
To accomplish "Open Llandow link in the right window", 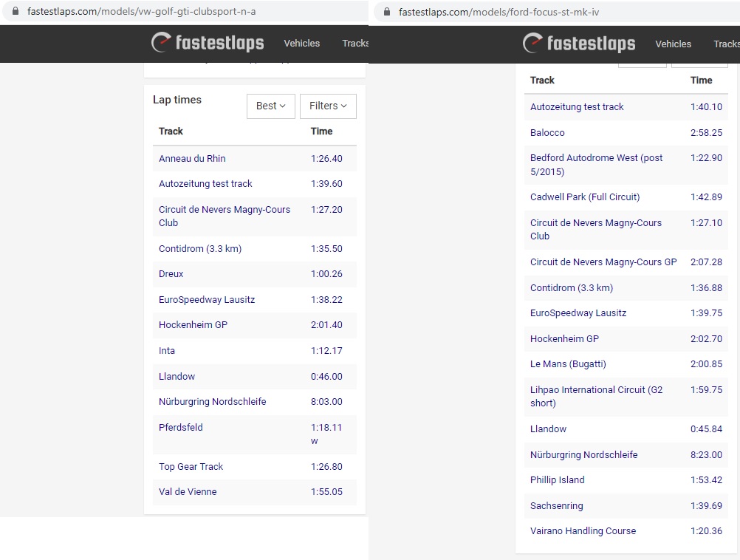I will [548, 429].
